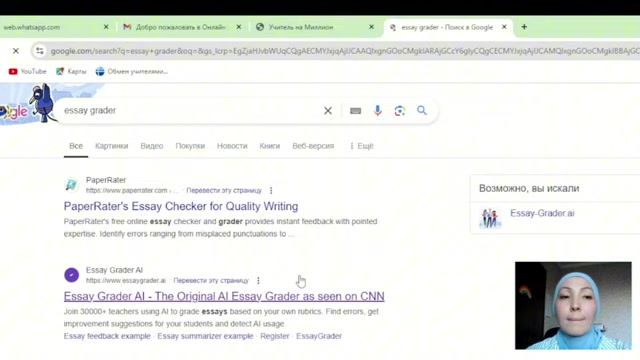Click the essay grader search input field
Screen dimensions: 640x360
(x=190, y=111)
